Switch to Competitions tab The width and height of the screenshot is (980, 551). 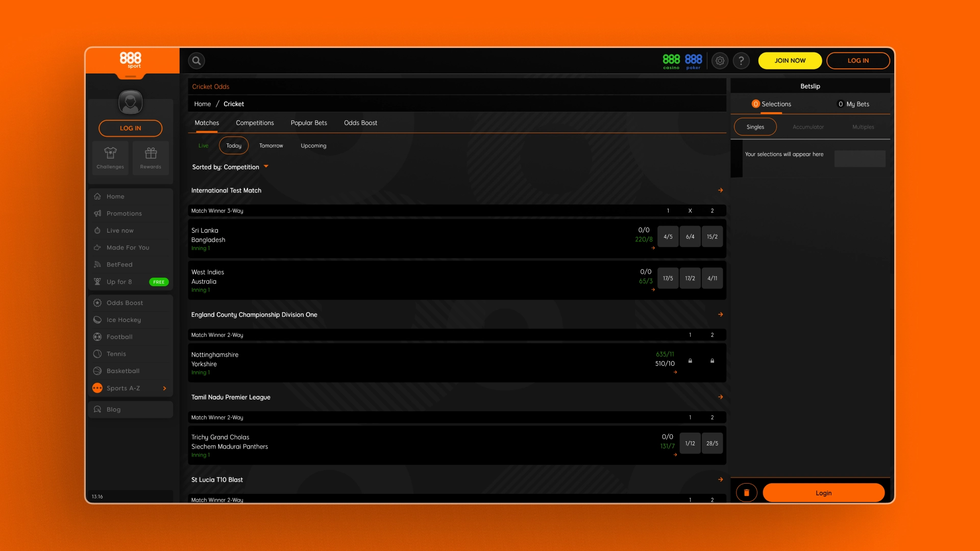click(x=255, y=123)
